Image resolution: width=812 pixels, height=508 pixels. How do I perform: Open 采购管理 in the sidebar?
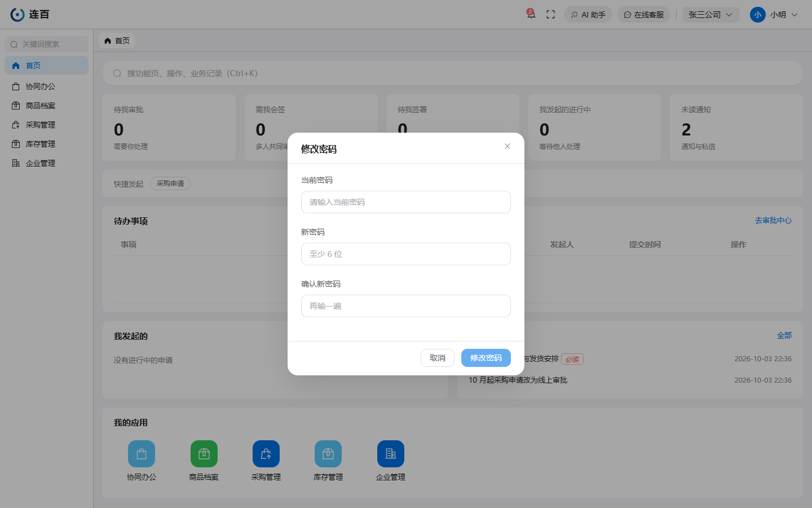(46, 125)
